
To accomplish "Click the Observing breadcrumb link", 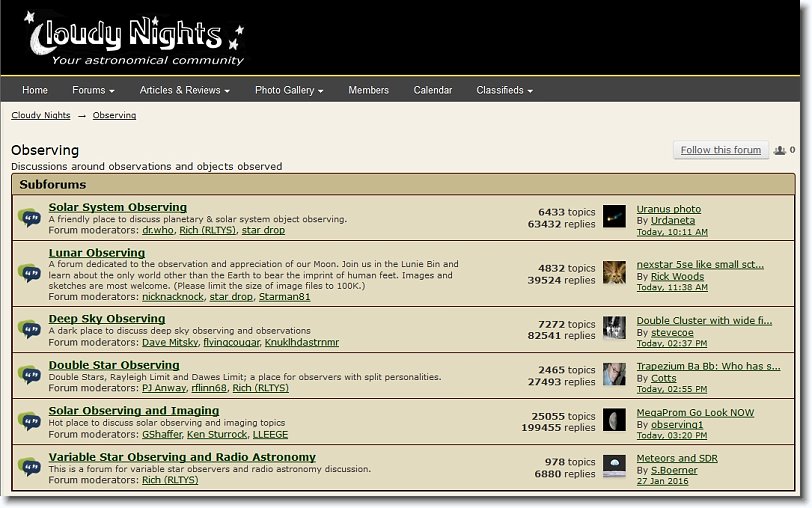I will tap(114, 115).
